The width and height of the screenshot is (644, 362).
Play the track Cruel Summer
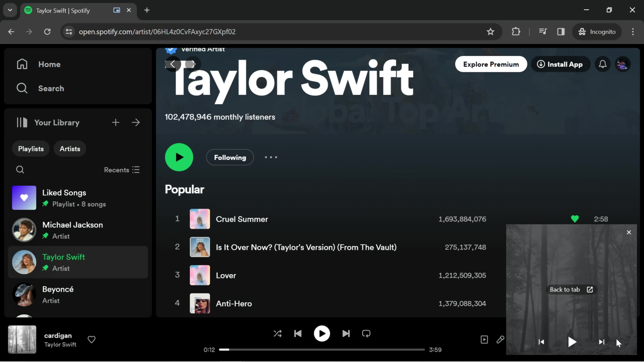242,219
